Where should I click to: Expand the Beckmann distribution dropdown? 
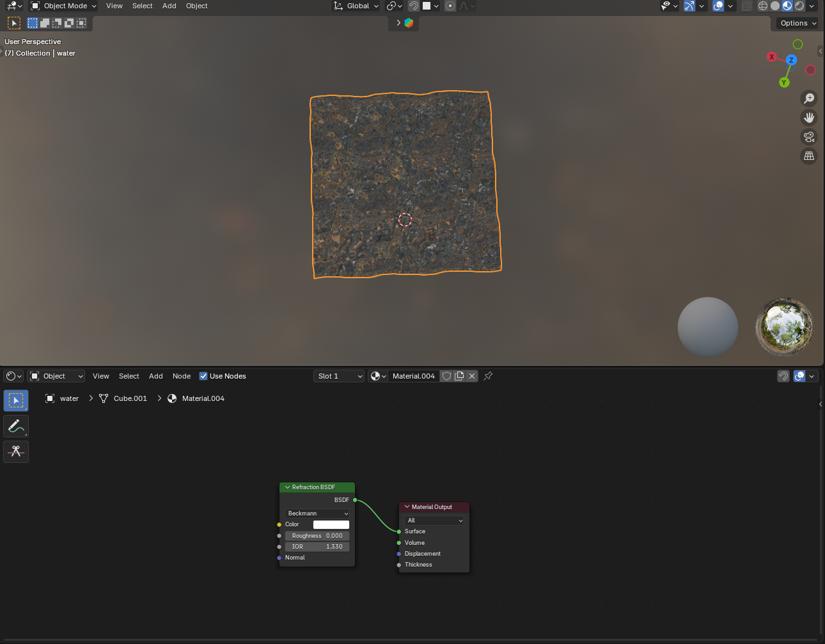[x=317, y=514]
